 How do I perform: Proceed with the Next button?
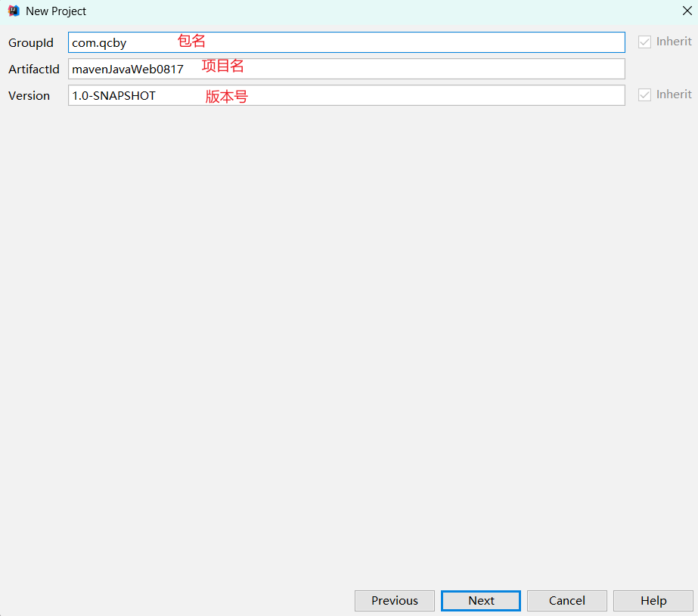click(x=481, y=600)
